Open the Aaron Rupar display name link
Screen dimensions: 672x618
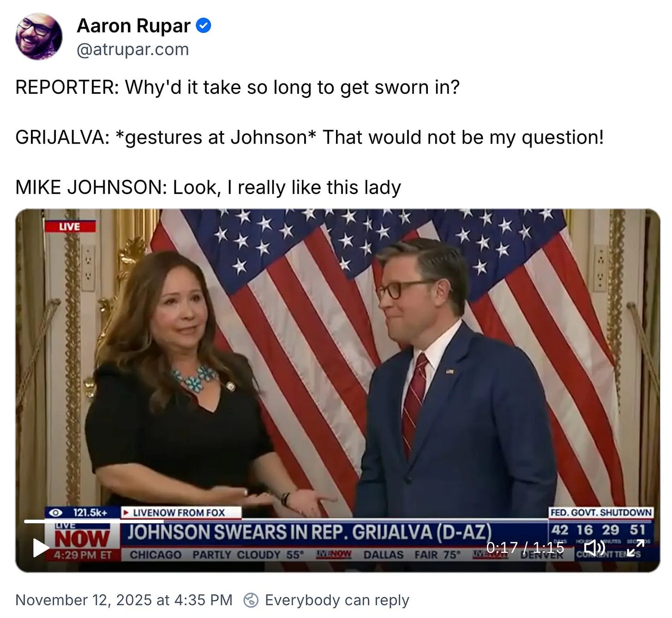click(x=133, y=26)
